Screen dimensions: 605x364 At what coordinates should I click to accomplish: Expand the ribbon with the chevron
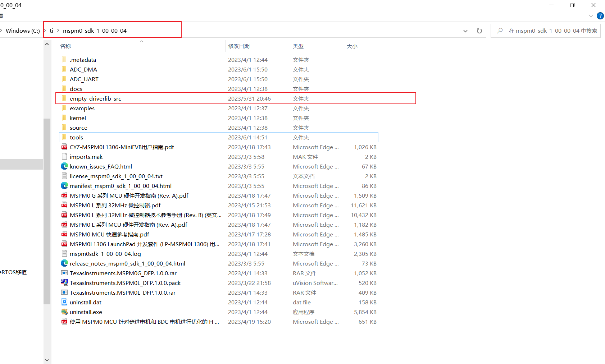click(x=591, y=16)
